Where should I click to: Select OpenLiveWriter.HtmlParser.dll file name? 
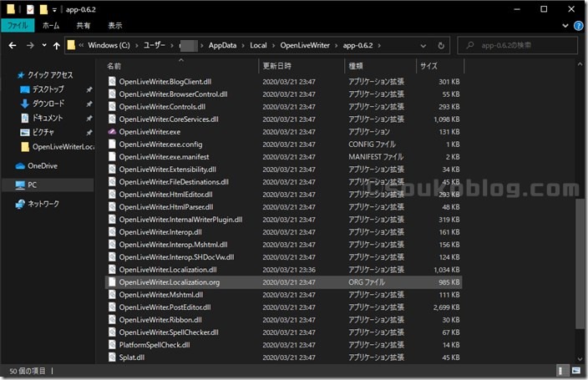pyautogui.click(x=166, y=206)
